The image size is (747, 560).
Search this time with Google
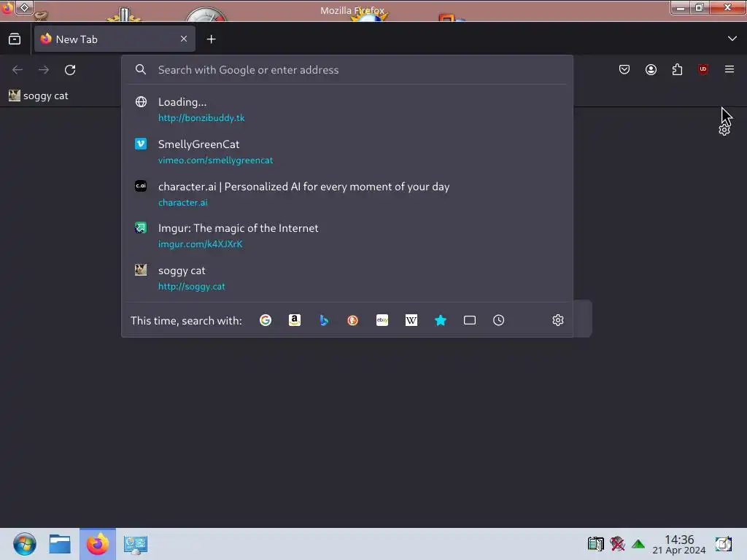tap(266, 321)
